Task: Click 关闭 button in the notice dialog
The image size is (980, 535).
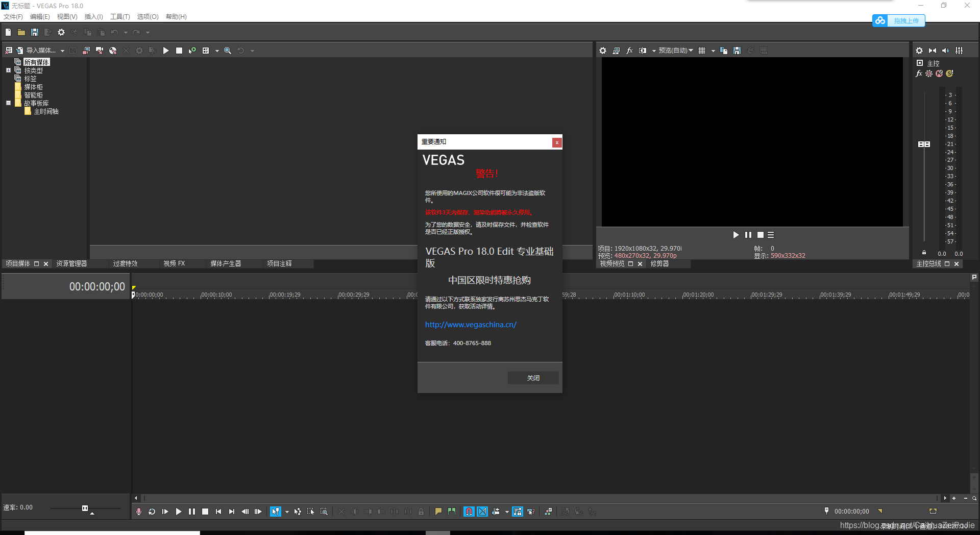Action: tap(533, 378)
